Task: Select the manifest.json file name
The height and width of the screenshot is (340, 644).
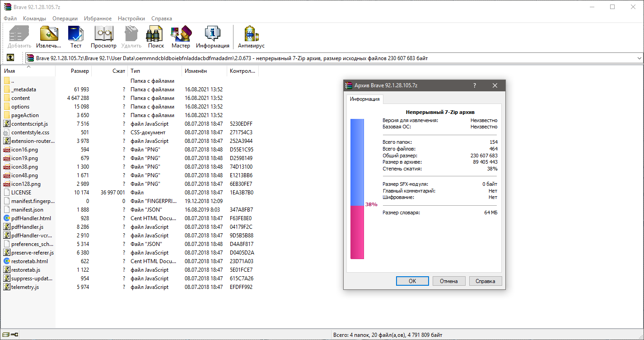Action: [x=28, y=210]
